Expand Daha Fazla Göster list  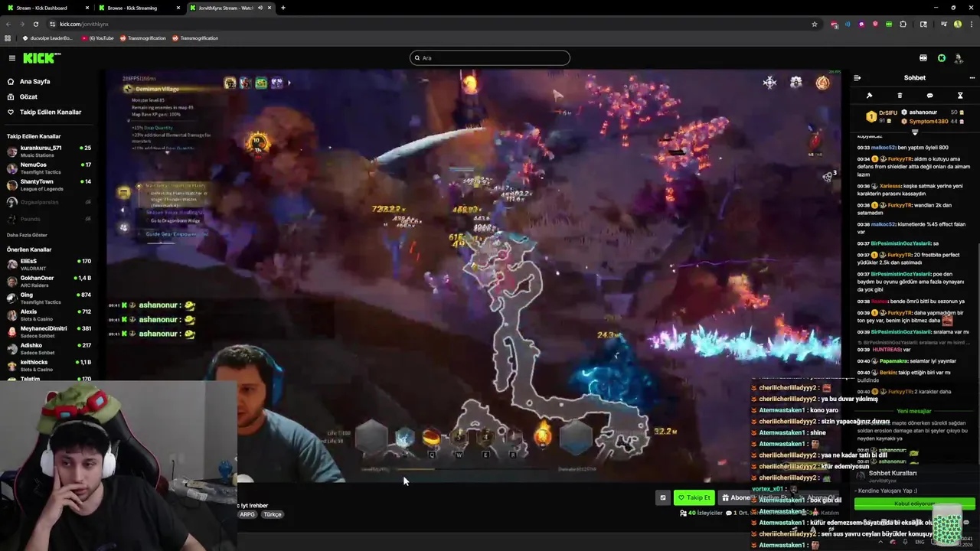(27, 235)
